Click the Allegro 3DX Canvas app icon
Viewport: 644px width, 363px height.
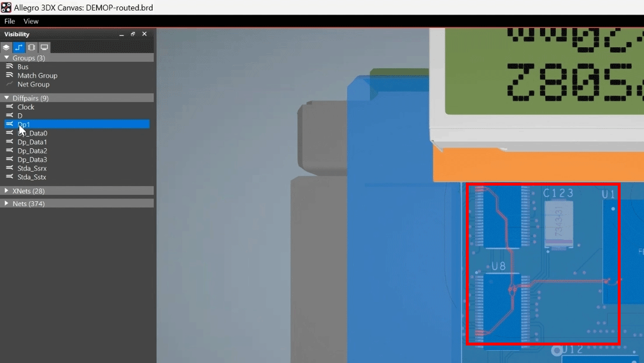pos(6,8)
